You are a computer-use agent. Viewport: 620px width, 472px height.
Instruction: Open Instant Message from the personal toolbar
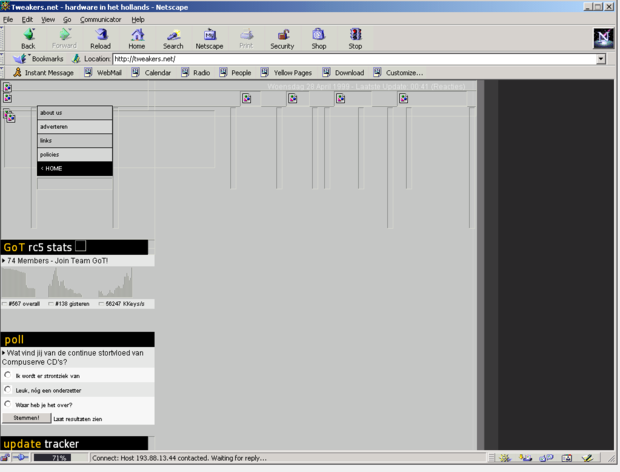(43, 73)
